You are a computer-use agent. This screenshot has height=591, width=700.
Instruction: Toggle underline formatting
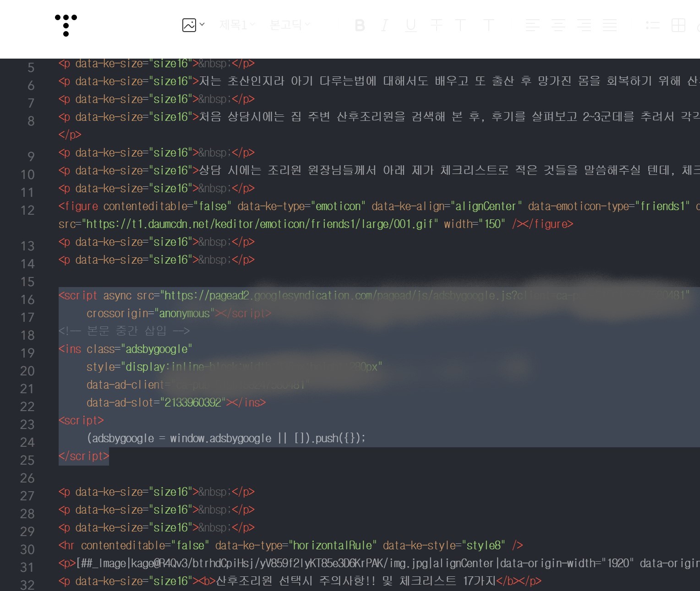(411, 25)
